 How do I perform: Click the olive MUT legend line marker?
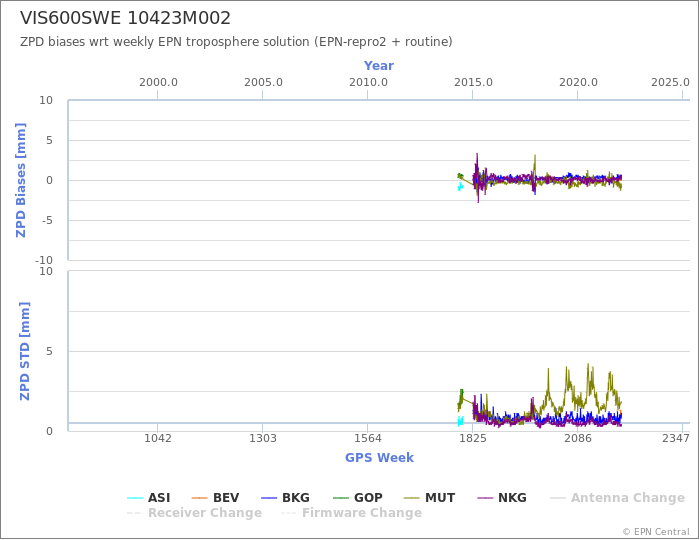click(x=412, y=498)
